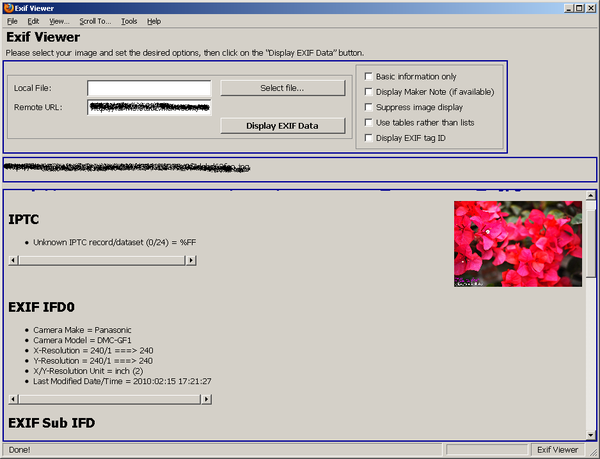Viewport: 600px width, 459px height.
Task: Click left arrow of IPTC horizontal scrollbar
Action: pyautogui.click(x=13, y=260)
